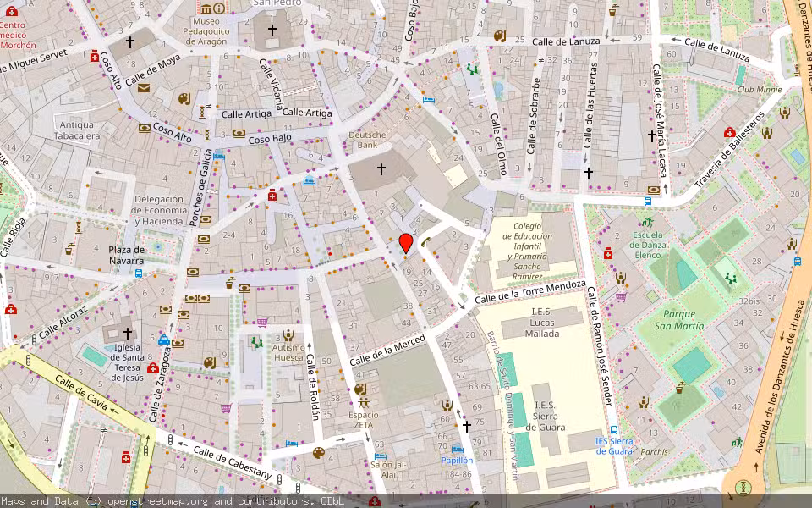Viewport: 812px width, 508px height.
Task: Click the Travesía de Ballesteros street label
Action: coord(730,149)
